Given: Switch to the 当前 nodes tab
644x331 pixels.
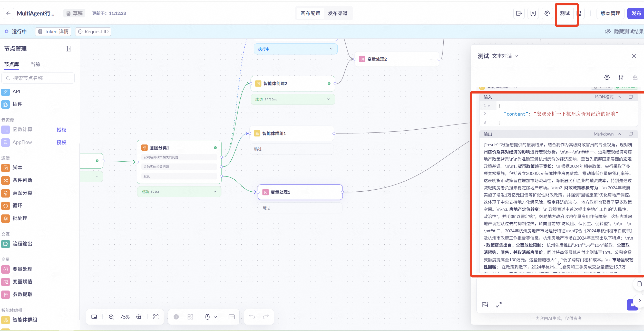Looking at the screenshot, I should click(35, 64).
